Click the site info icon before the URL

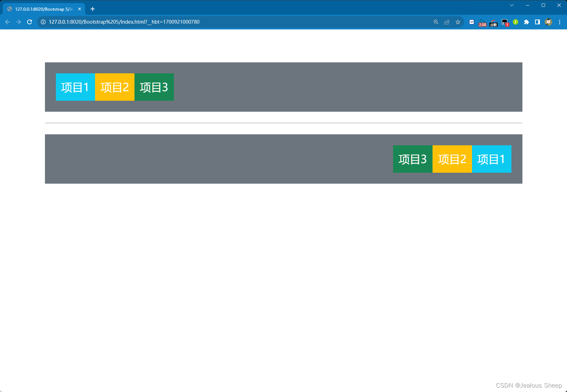pos(43,22)
